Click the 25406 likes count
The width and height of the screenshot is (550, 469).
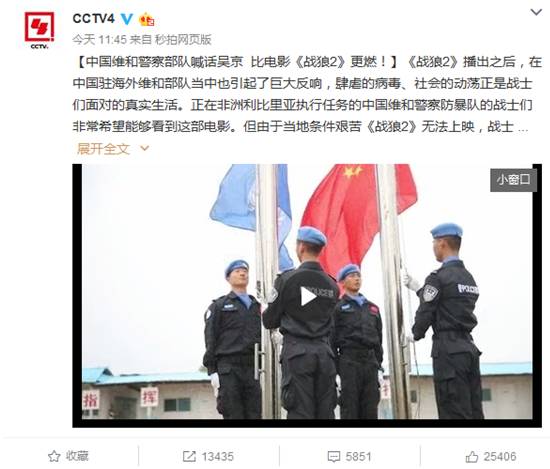click(500, 456)
